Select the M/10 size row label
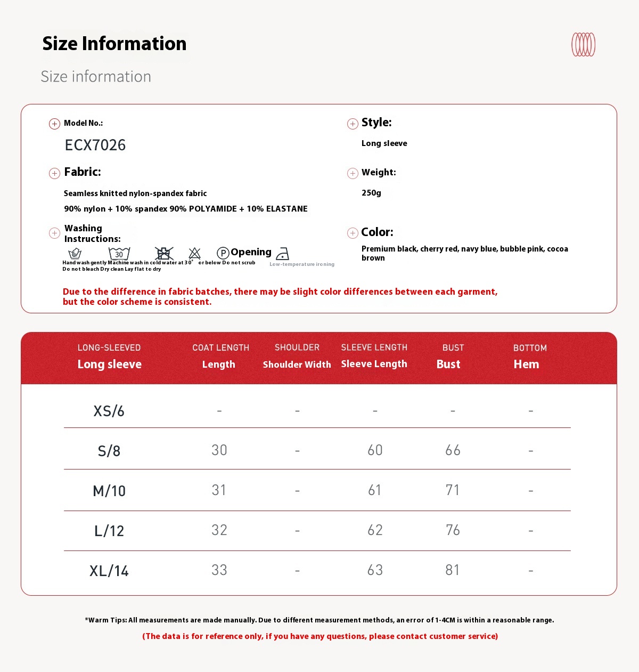The height and width of the screenshot is (672, 639). (x=109, y=491)
